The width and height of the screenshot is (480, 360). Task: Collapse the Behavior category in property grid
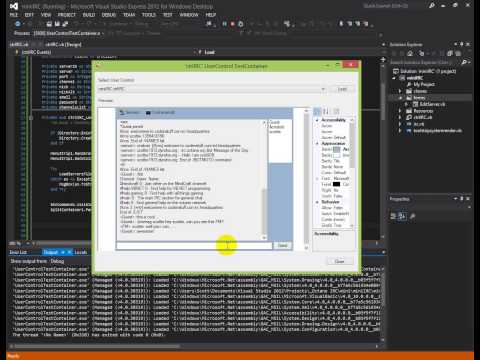pos(317,202)
